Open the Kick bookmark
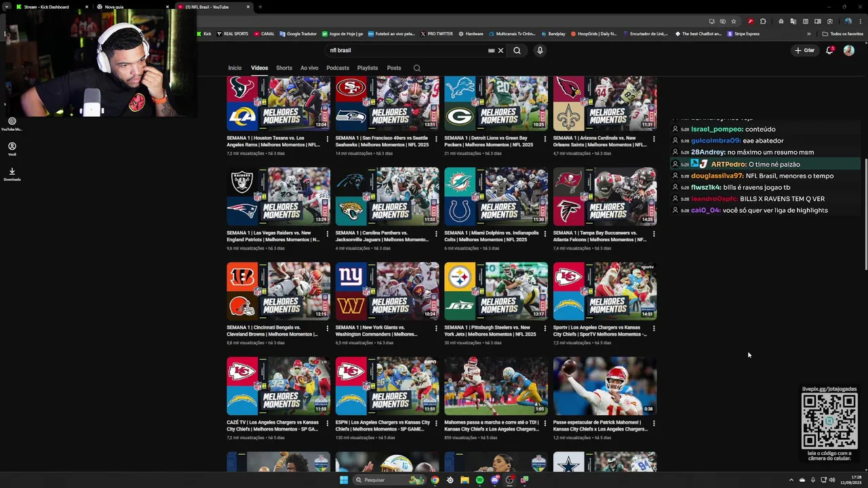Screen dimensions: 868x488 204,34
